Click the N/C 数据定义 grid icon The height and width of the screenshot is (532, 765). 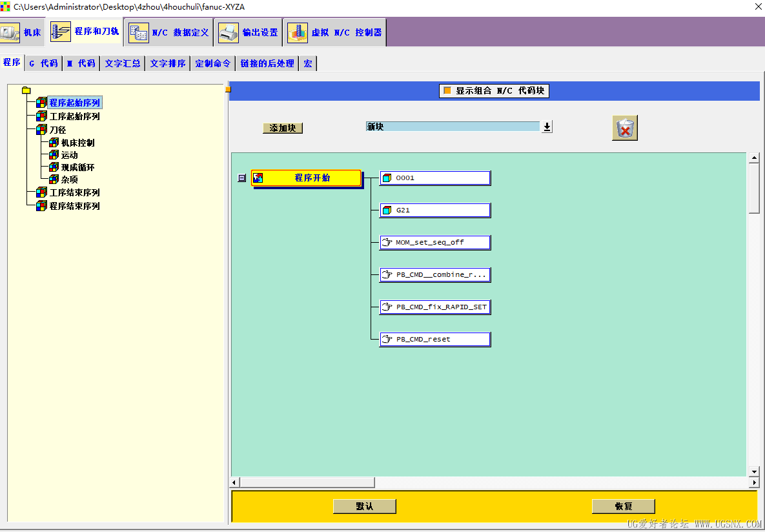(x=139, y=33)
